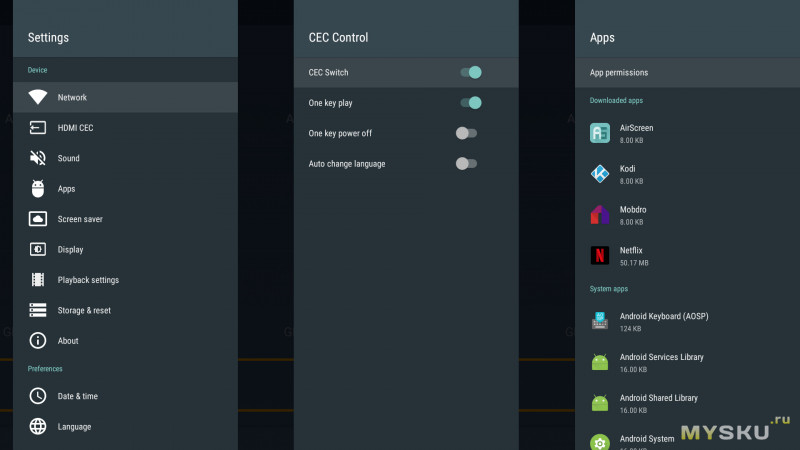Viewport: 800px width, 450px height.
Task: Click the Wi-Fi Network icon
Action: 38,97
